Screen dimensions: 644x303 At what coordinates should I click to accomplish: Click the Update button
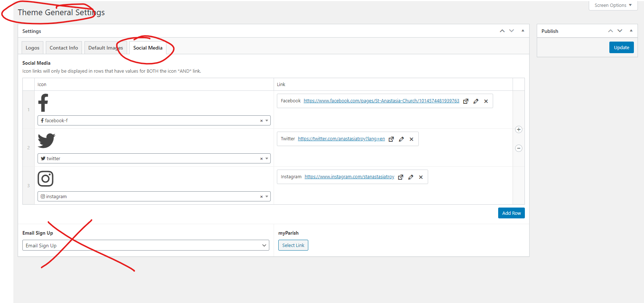(621, 47)
